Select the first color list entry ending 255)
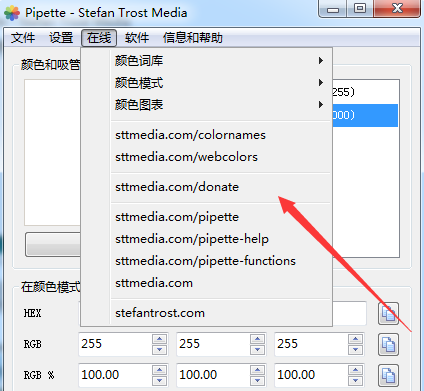This screenshot has width=424, height=391. (365, 92)
